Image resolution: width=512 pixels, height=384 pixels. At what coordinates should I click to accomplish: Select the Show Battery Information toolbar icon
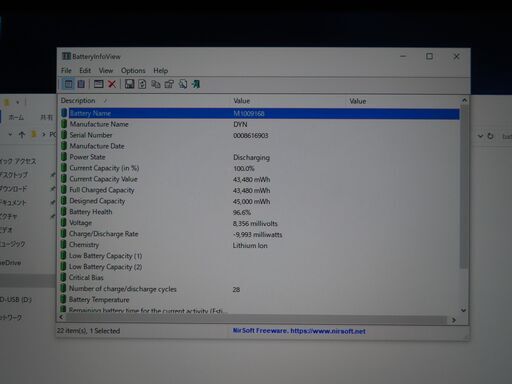pyautogui.click(x=68, y=84)
